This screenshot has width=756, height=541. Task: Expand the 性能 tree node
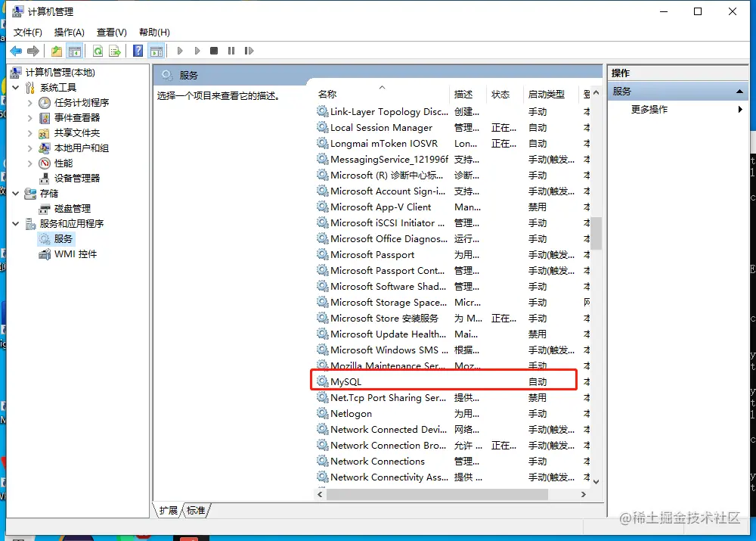[x=30, y=163]
